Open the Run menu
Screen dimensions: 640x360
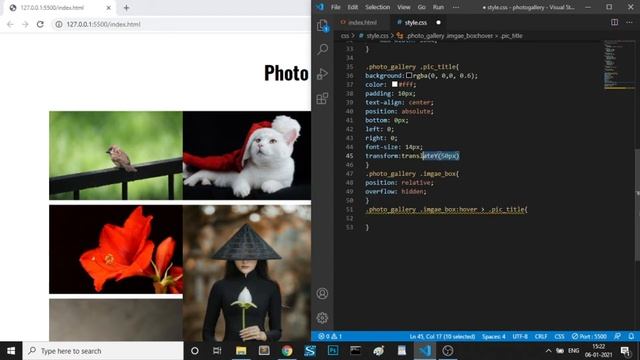tap(438, 7)
